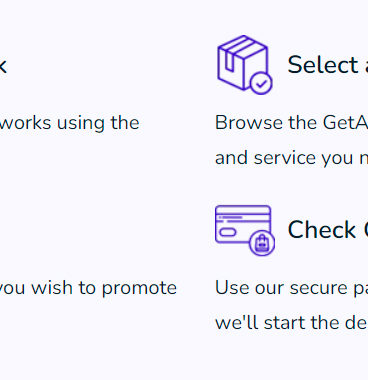Click the 'Use our secure' text line
Image resolution: width=368 pixels, height=380 pixels.
(x=291, y=288)
